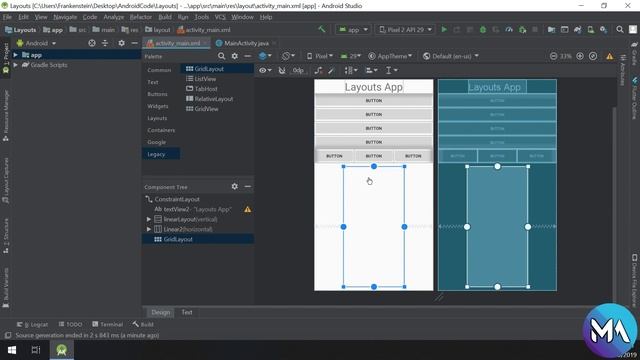Image resolution: width=640 pixels, height=360 pixels.
Task: Open the Build menu
Action: click(x=165, y=17)
